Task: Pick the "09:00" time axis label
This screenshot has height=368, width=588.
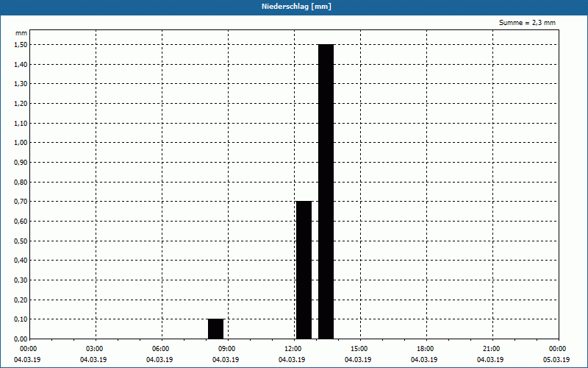Action: pyautogui.click(x=228, y=349)
